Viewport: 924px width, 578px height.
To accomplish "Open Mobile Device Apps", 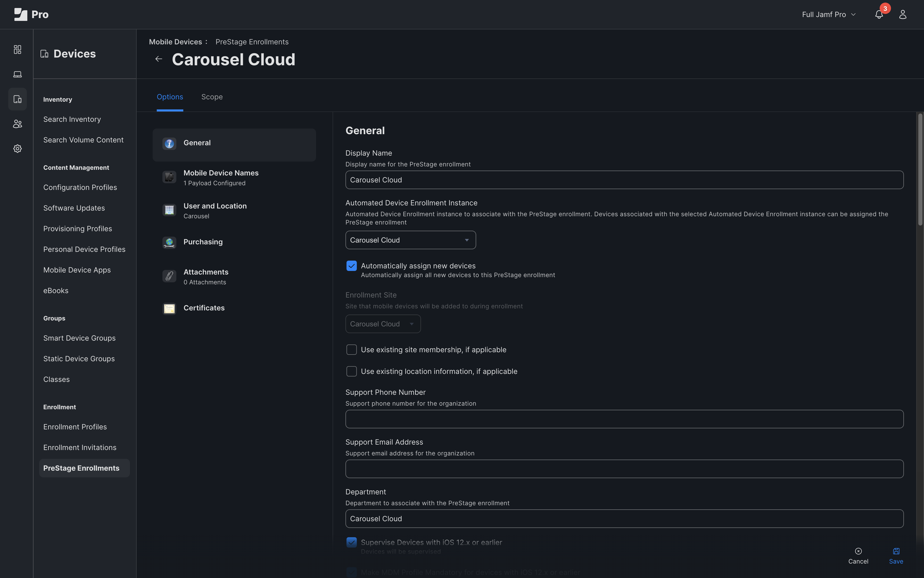I will (x=77, y=270).
